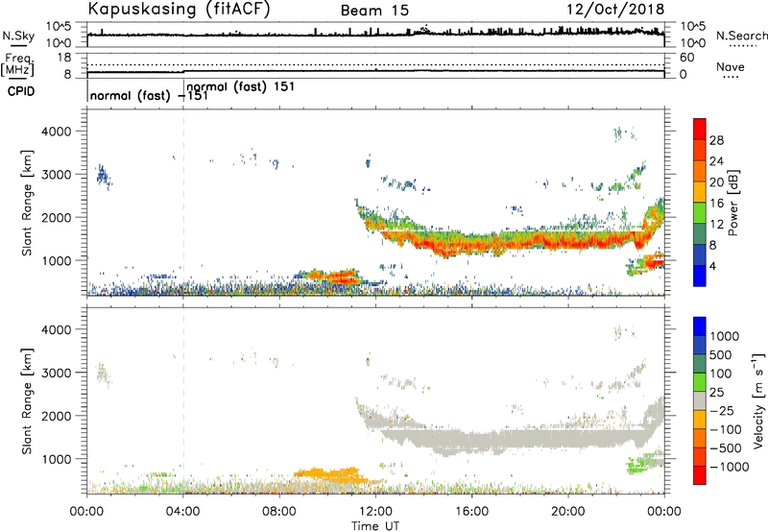Click the blue echo cluster near 3000 km in power panel
The width and height of the screenshot is (768, 532).
click(x=104, y=177)
